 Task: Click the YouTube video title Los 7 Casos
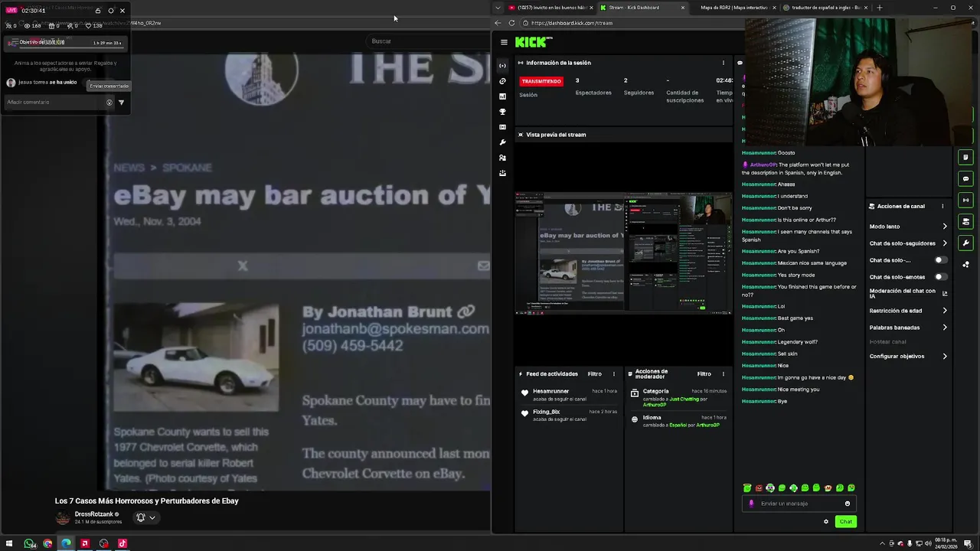click(x=147, y=501)
